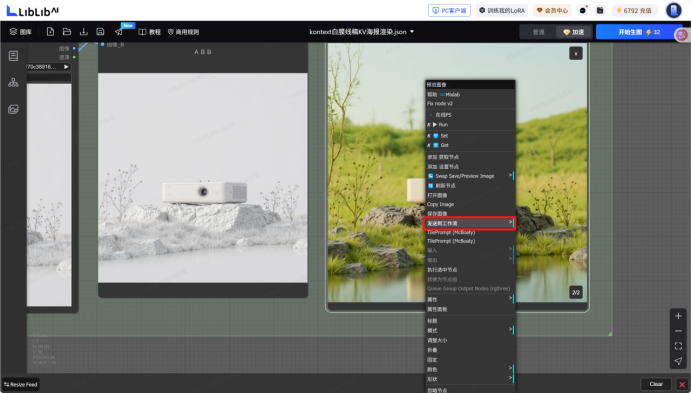Open the 教程 tutorial

(150, 32)
